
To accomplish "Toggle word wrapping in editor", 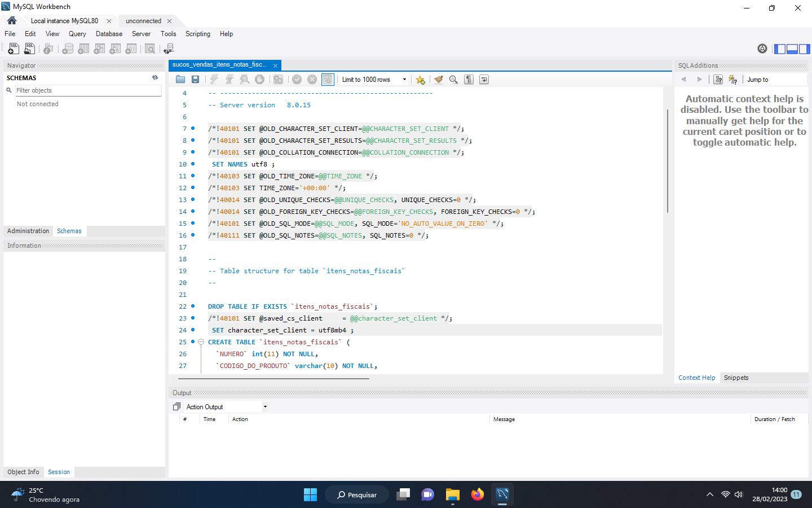I will 484,80.
